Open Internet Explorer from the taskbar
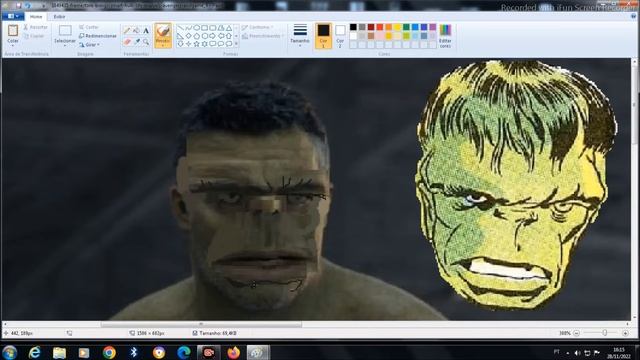640x360 pixels. point(35,352)
